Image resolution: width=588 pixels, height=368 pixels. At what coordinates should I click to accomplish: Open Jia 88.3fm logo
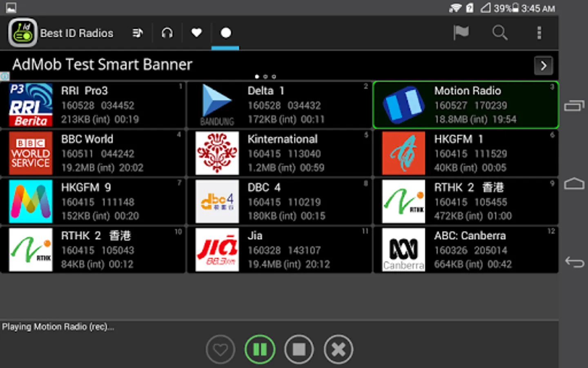pyautogui.click(x=217, y=250)
